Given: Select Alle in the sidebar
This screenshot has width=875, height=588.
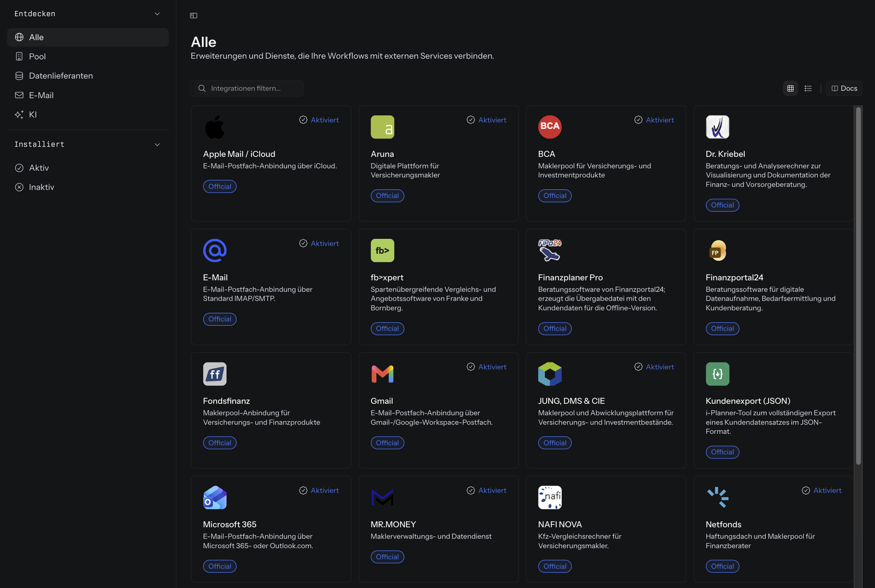Looking at the screenshot, I should click(x=87, y=37).
